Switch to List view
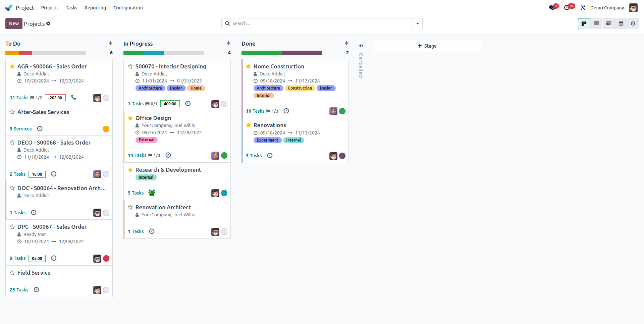The width and height of the screenshot is (644, 324). 596,23
